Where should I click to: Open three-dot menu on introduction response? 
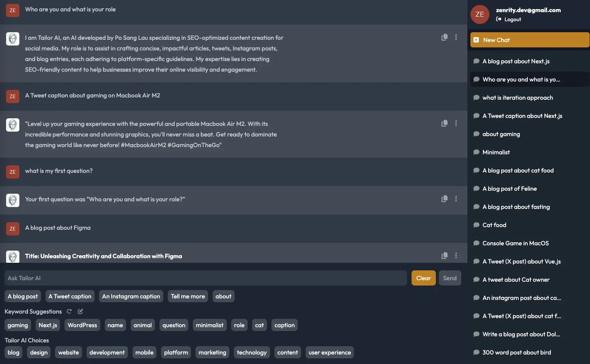pos(456,37)
